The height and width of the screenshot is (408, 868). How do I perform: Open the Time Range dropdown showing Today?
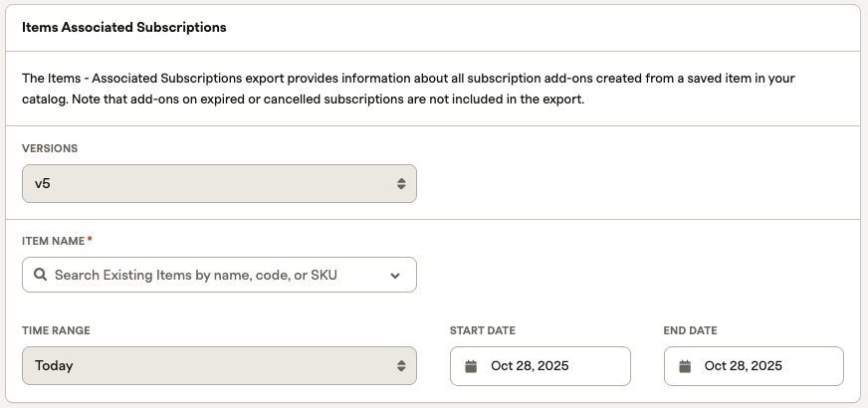[x=219, y=366]
